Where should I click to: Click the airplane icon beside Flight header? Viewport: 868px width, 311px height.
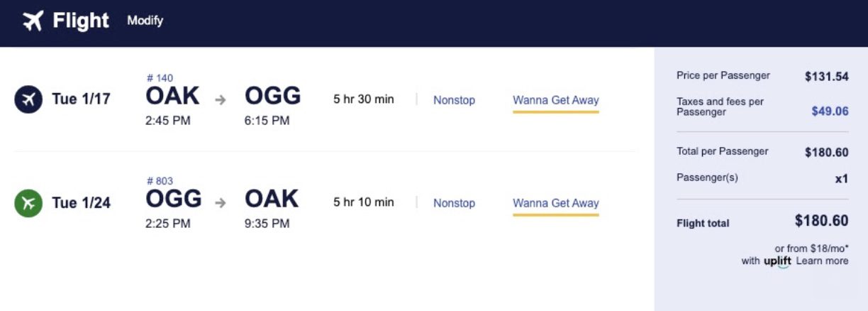point(33,21)
